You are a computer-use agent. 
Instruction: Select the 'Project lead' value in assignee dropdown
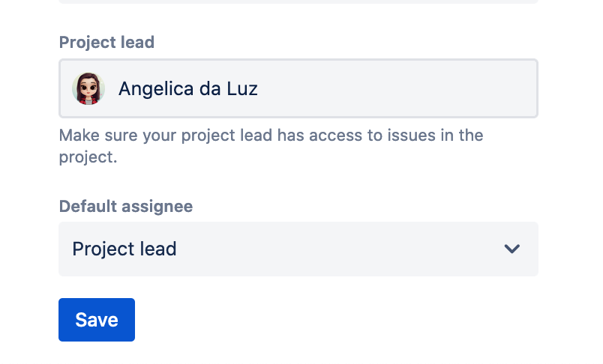click(124, 249)
